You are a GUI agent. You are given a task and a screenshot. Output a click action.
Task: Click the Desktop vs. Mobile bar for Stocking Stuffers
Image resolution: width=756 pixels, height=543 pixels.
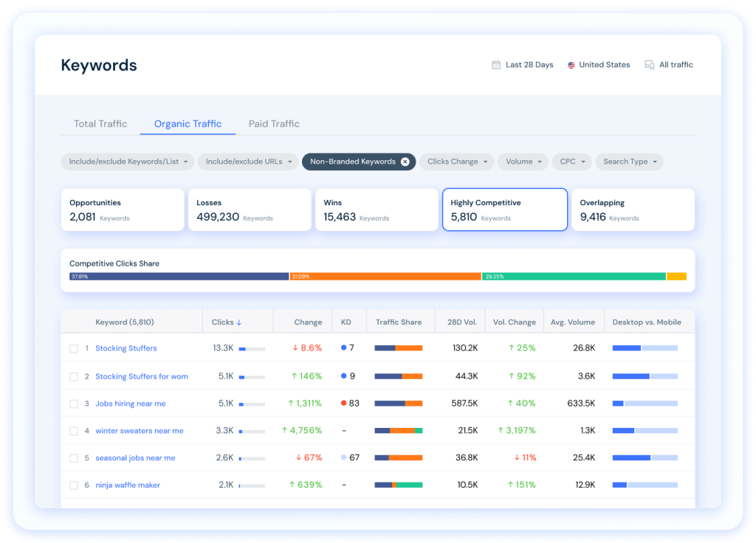[x=645, y=347]
